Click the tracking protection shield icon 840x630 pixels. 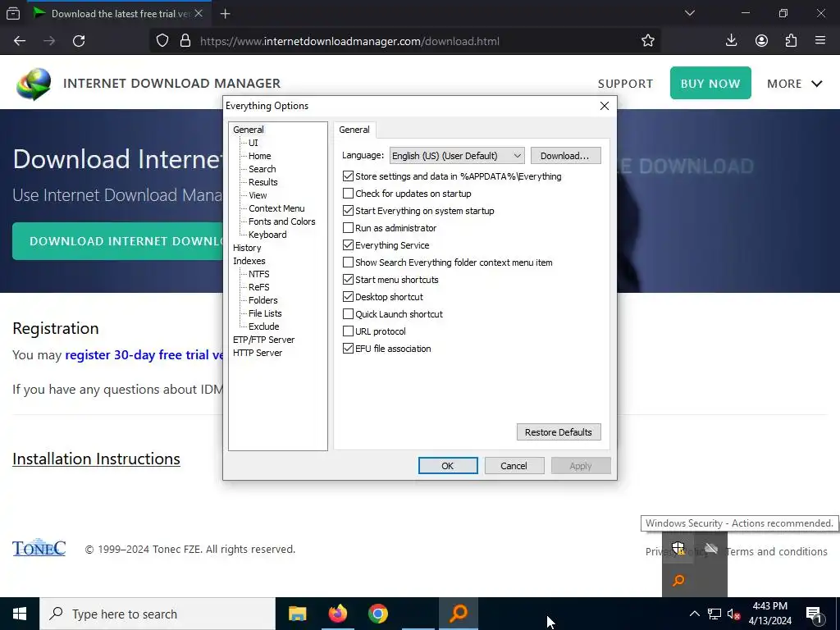(162, 41)
